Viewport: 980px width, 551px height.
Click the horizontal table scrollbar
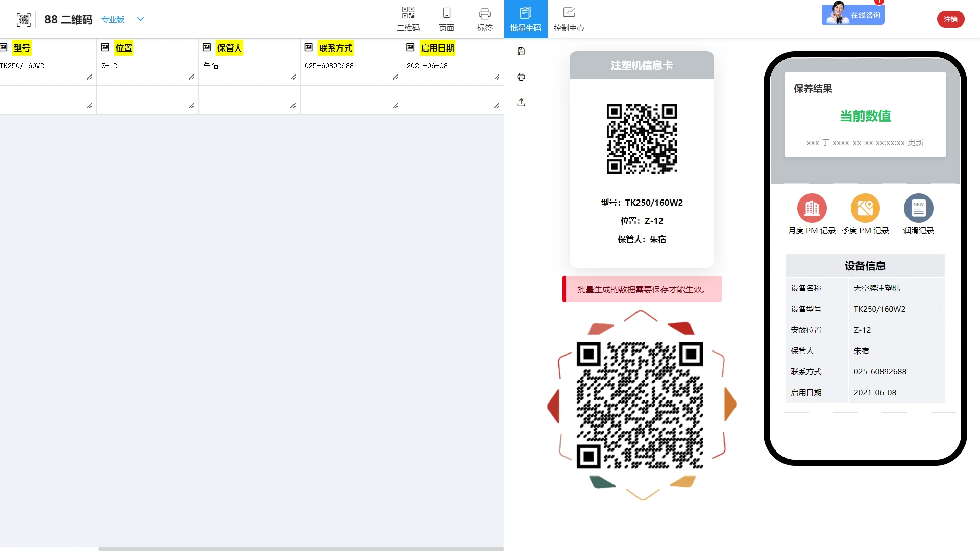301,549
